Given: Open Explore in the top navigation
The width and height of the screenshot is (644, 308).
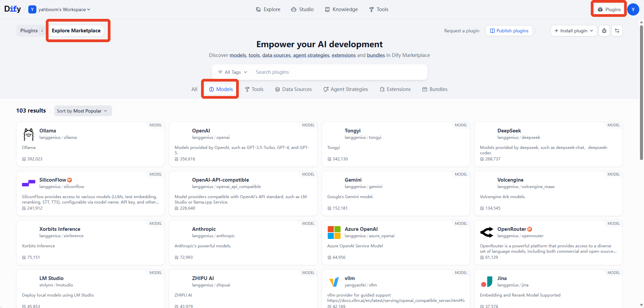Looking at the screenshot, I should click(268, 9).
